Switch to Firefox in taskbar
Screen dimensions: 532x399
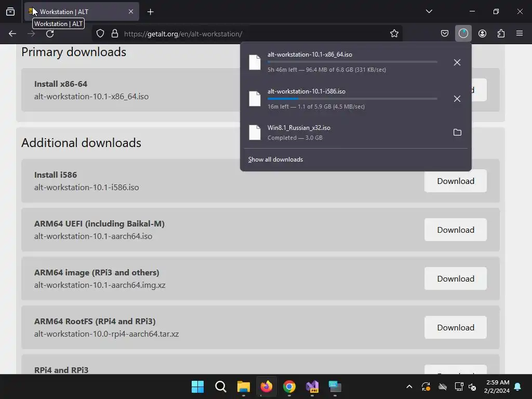click(267, 387)
